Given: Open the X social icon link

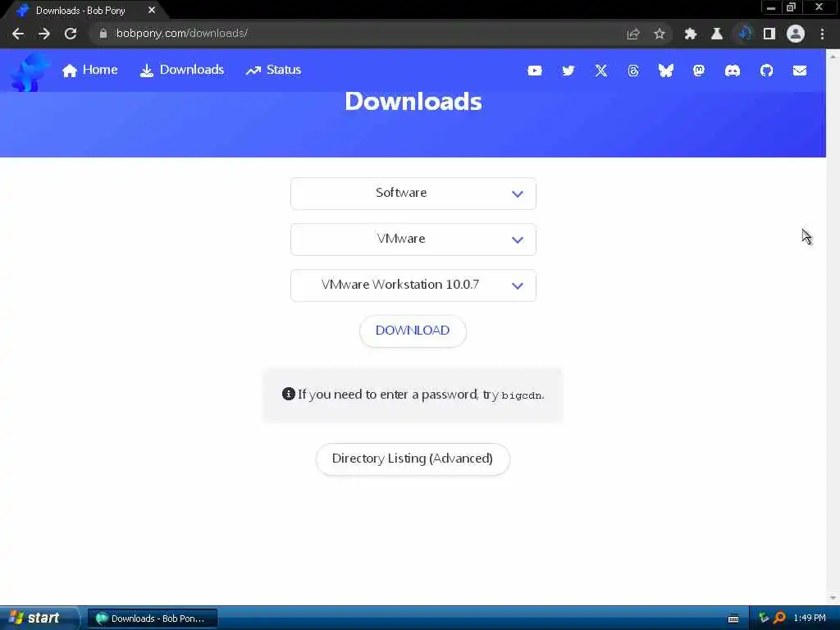Looking at the screenshot, I should click(601, 71).
